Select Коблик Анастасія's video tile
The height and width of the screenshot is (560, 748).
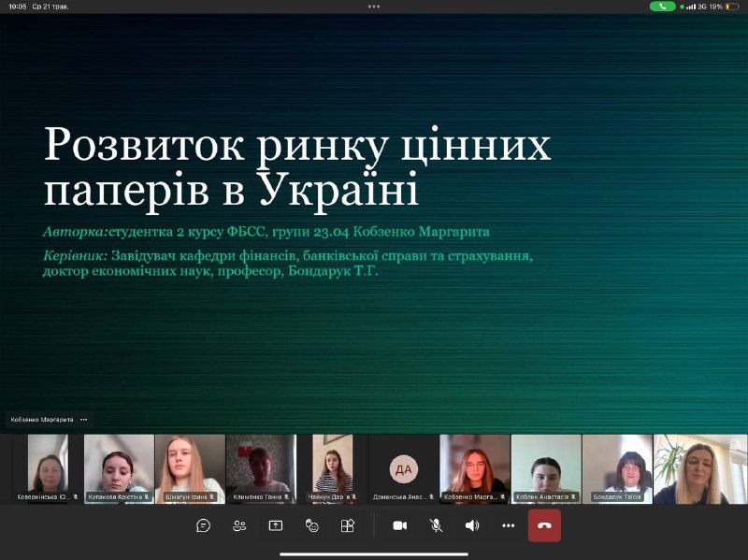point(546,468)
